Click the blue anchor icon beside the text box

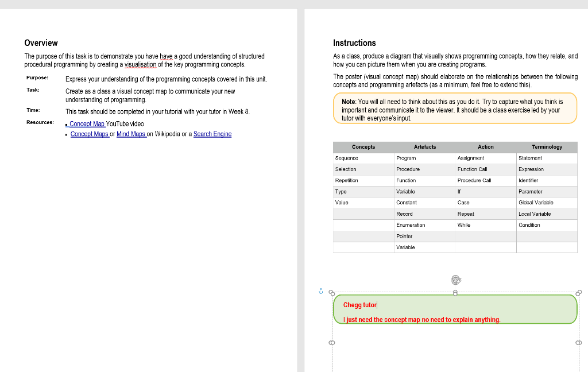pos(320,291)
